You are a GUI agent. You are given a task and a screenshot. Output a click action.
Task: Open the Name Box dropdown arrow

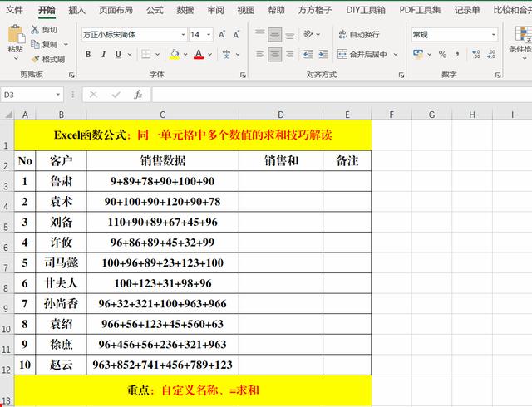click(58, 95)
